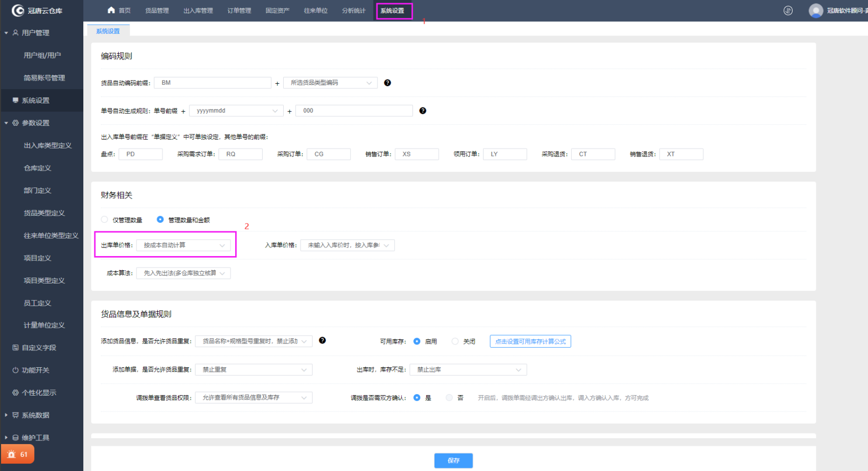The width and height of the screenshot is (868, 471).
Task: Click the 领用订单 prefix field showing LY
Action: pyautogui.click(x=505, y=154)
